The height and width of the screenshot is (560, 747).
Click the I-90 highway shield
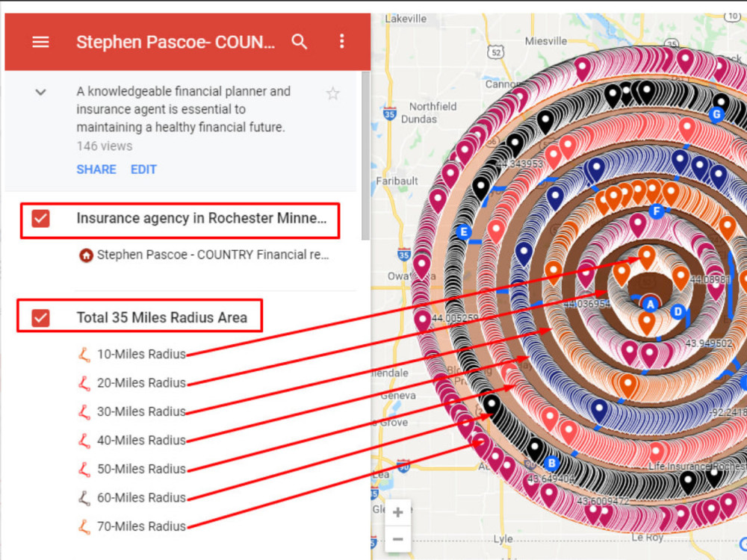[x=403, y=465]
